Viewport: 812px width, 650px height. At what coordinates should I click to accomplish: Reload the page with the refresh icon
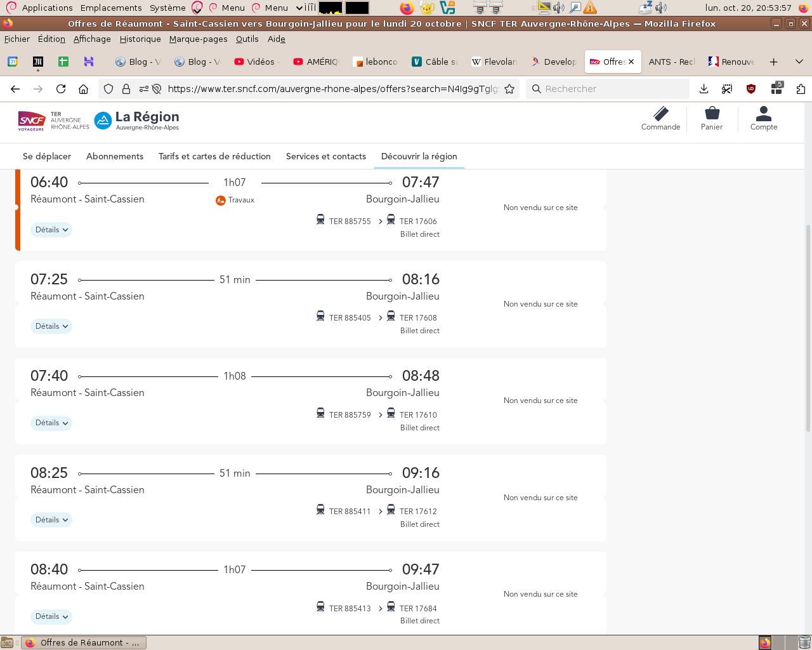(61, 89)
